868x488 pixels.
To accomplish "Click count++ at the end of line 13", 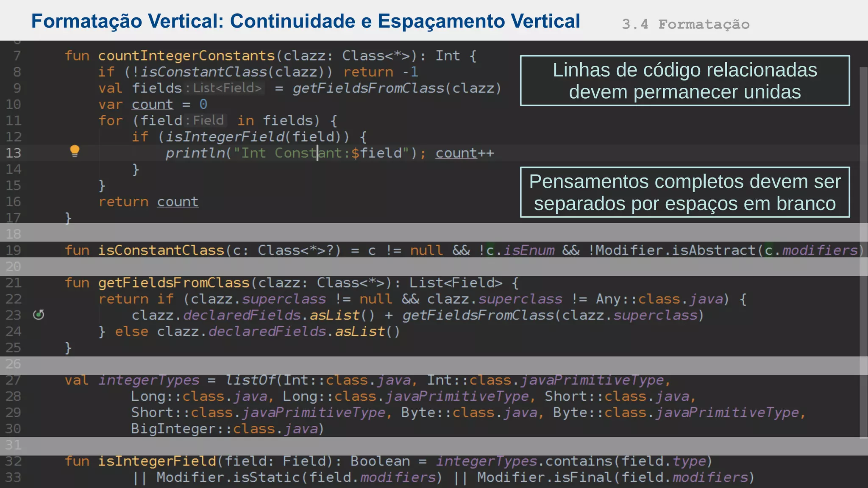I will coord(465,153).
